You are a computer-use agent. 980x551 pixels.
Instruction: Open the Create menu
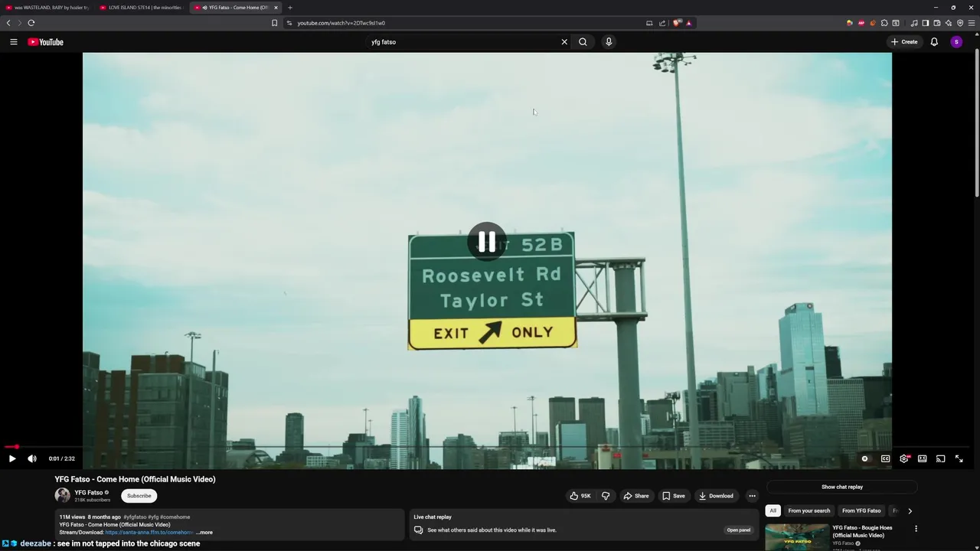point(904,42)
